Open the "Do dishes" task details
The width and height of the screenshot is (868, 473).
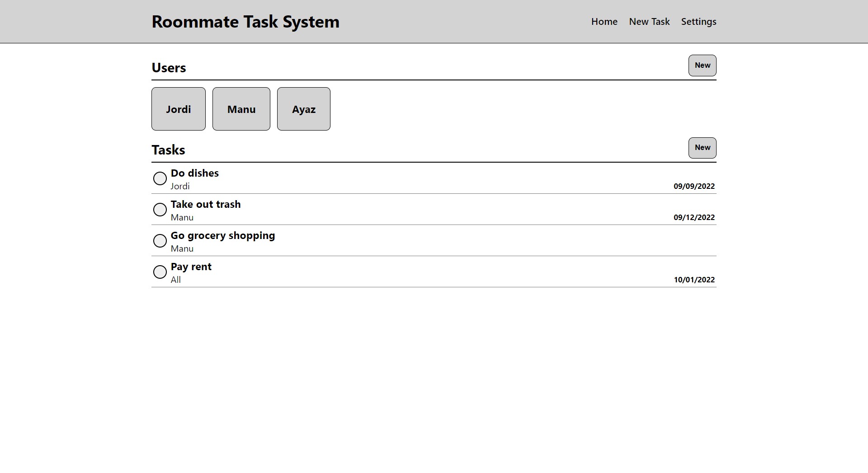click(194, 173)
